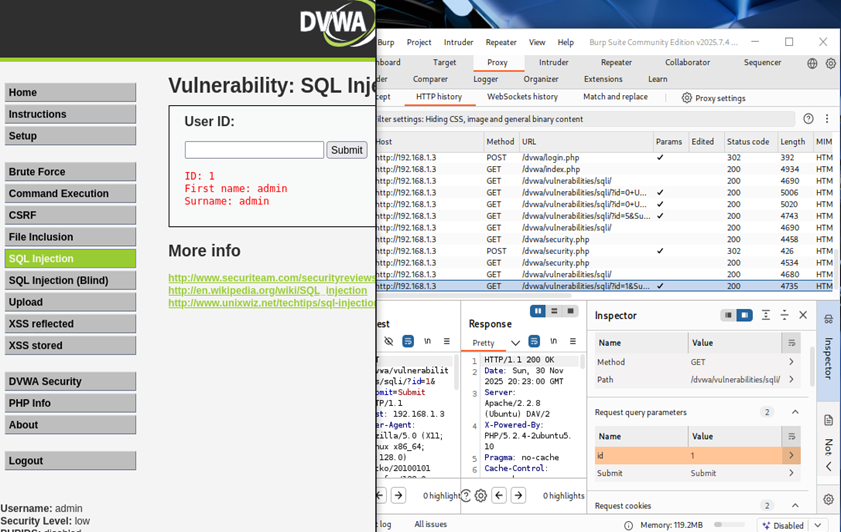Switch to the Logger tab
This screenshot has width=841, height=532.
485,79
